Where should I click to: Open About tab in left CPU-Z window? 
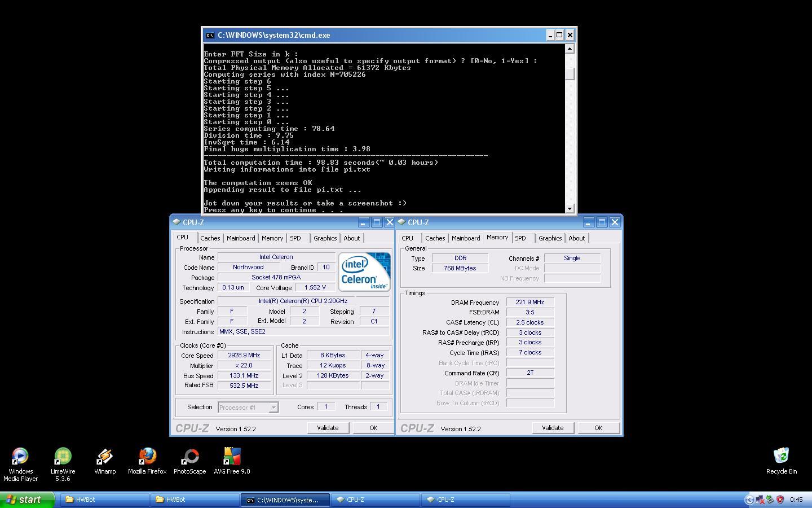[x=351, y=238]
